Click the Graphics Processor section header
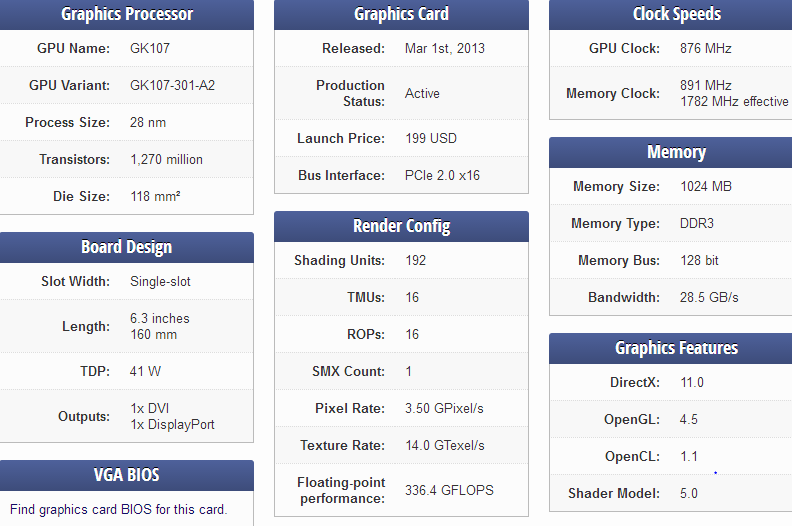This screenshot has width=792, height=526. (127, 14)
